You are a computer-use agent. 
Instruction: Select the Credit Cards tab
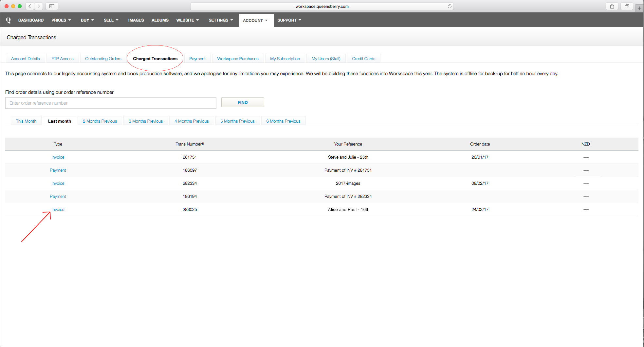point(363,59)
